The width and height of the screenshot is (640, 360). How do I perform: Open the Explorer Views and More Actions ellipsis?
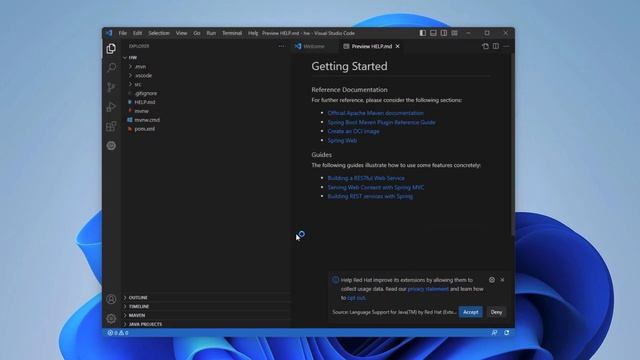282,47
